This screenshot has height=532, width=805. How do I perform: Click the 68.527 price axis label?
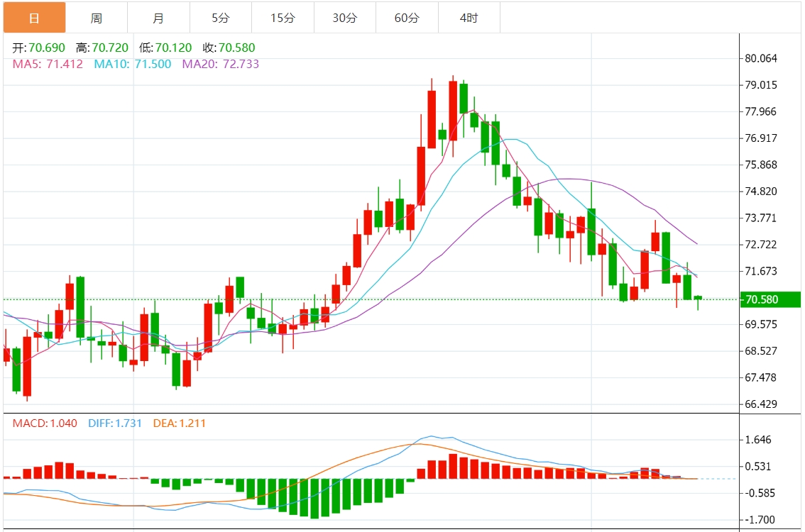click(761, 351)
